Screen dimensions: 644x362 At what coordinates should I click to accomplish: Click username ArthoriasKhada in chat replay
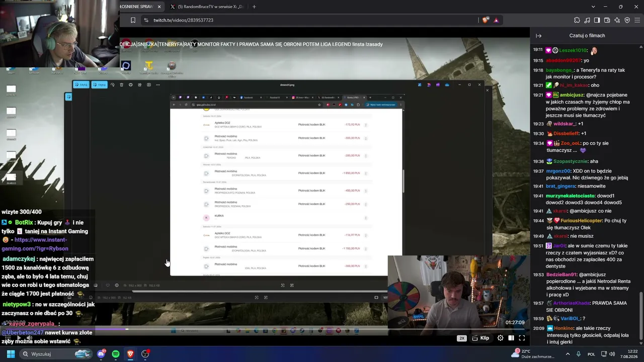pyautogui.click(x=571, y=303)
